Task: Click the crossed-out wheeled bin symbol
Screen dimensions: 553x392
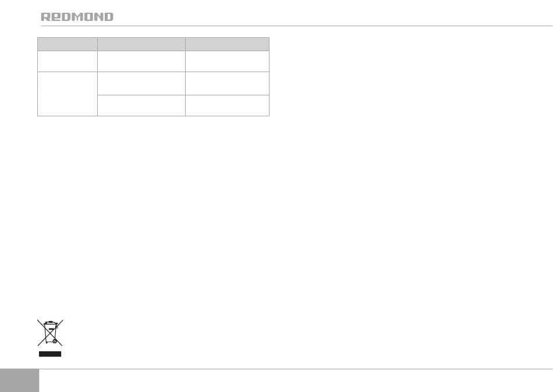Action: click(50, 333)
